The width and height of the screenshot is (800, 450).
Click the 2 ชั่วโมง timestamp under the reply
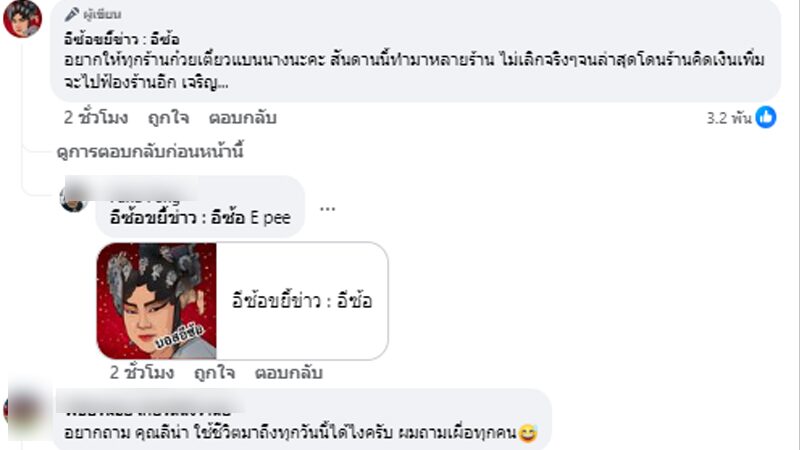pyautogui.click(x=142, y=373)
